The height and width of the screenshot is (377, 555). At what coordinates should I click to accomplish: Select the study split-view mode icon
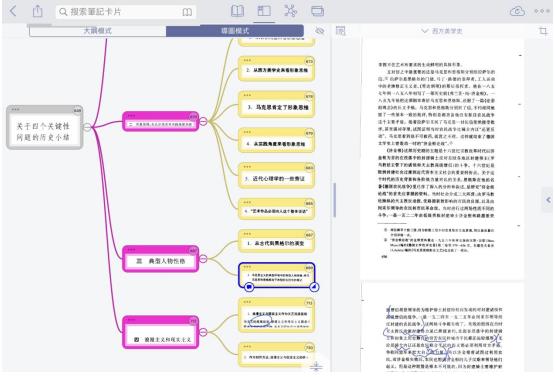tap(264, 11)
